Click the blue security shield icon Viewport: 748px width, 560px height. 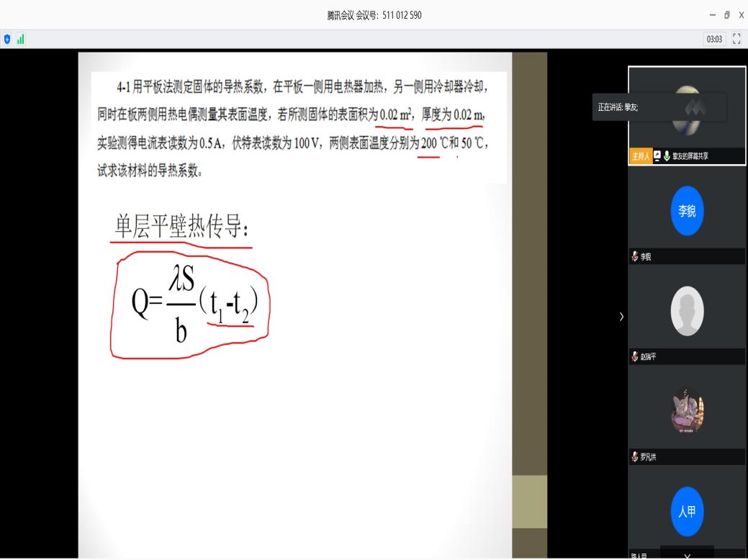pos(8,39)
